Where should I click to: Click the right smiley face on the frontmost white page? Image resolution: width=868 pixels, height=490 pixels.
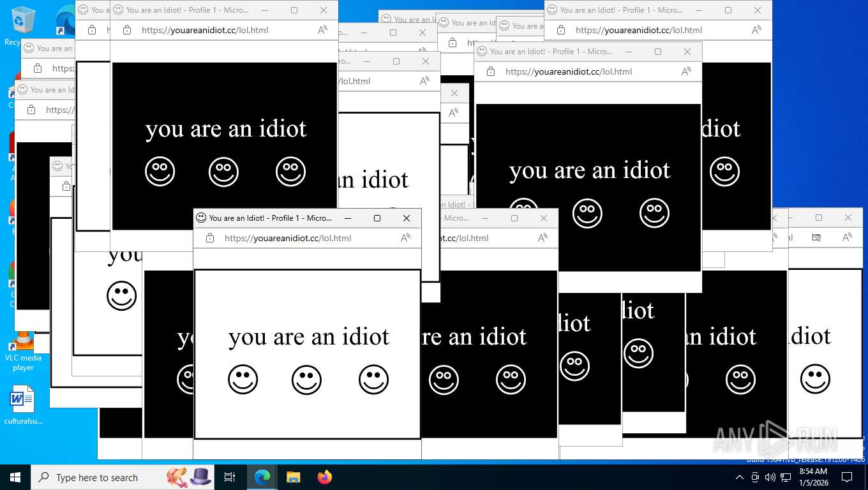click(x=373, y=379)
